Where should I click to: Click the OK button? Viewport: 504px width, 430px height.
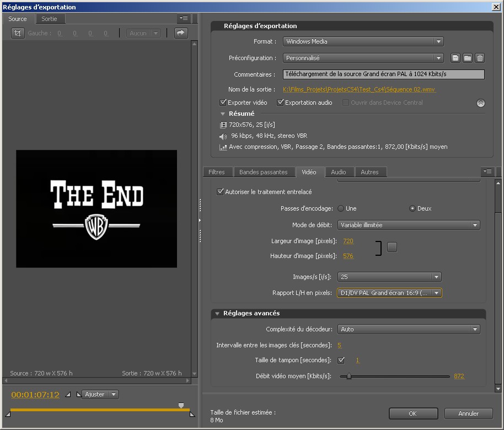pos(413,413)
